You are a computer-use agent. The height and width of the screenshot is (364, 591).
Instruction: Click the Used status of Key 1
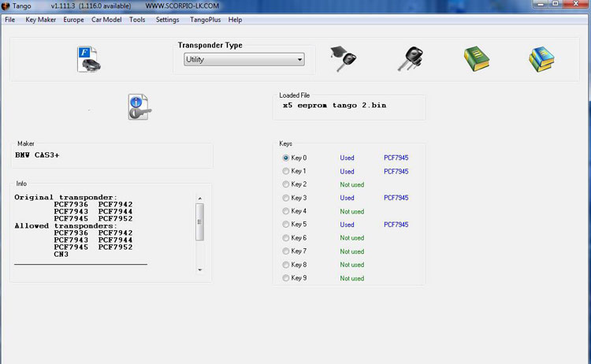[347, 172]
